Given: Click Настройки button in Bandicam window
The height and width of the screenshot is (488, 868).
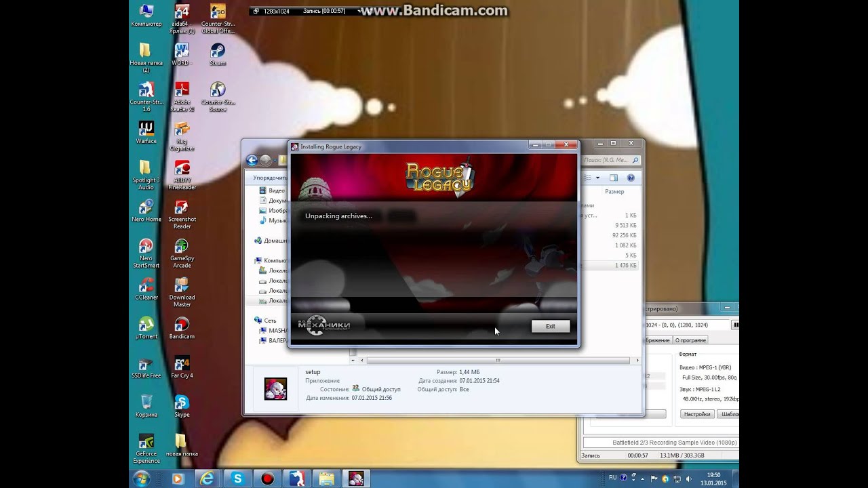Looking at the screenshot, I should click(697, 413).
